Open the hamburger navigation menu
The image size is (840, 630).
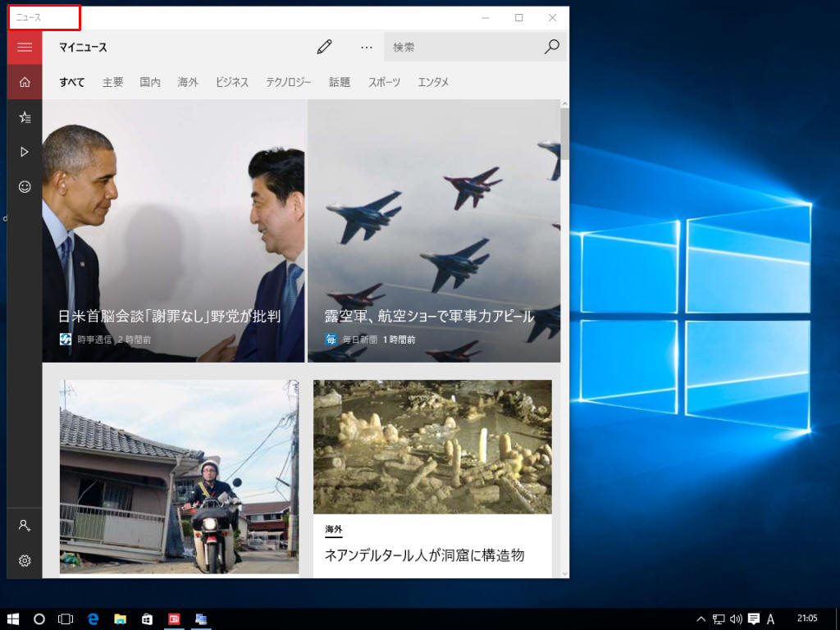(x=25, y=47)
